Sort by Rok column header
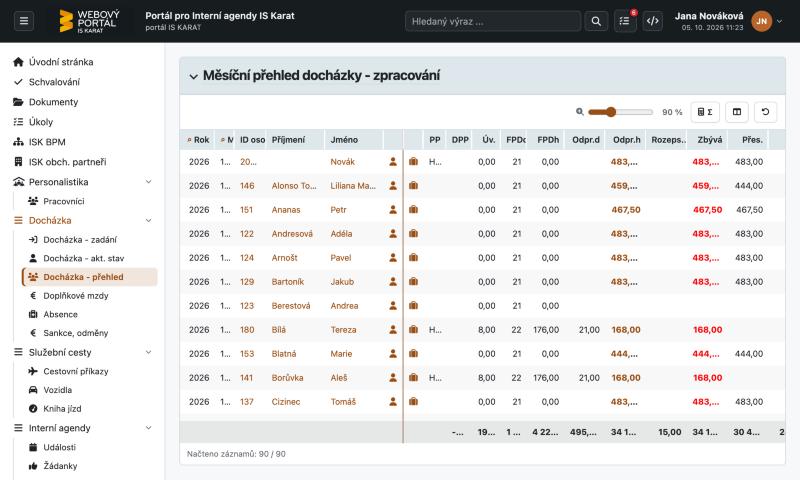 pyautogui.click(x=198, y=139)
